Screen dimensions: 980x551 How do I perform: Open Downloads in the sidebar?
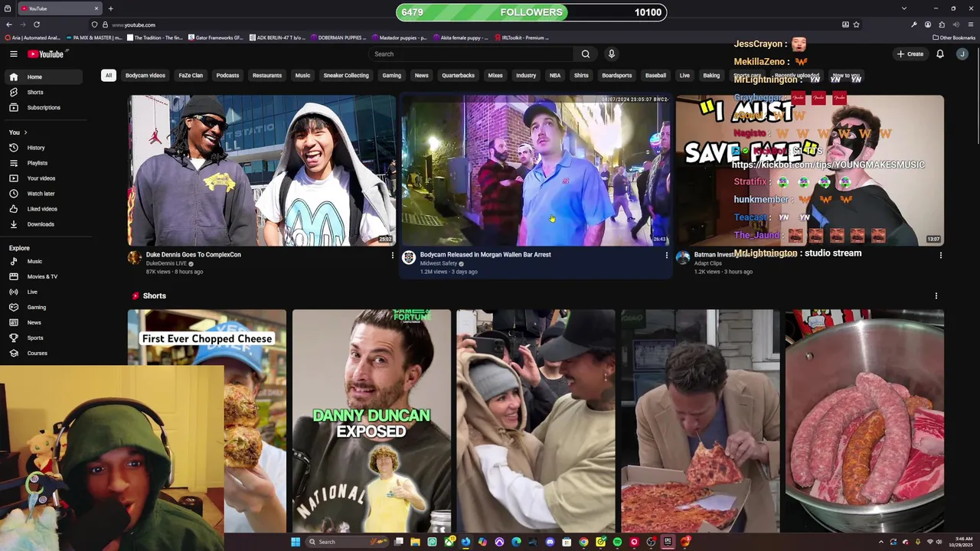(x=41, y=224)
